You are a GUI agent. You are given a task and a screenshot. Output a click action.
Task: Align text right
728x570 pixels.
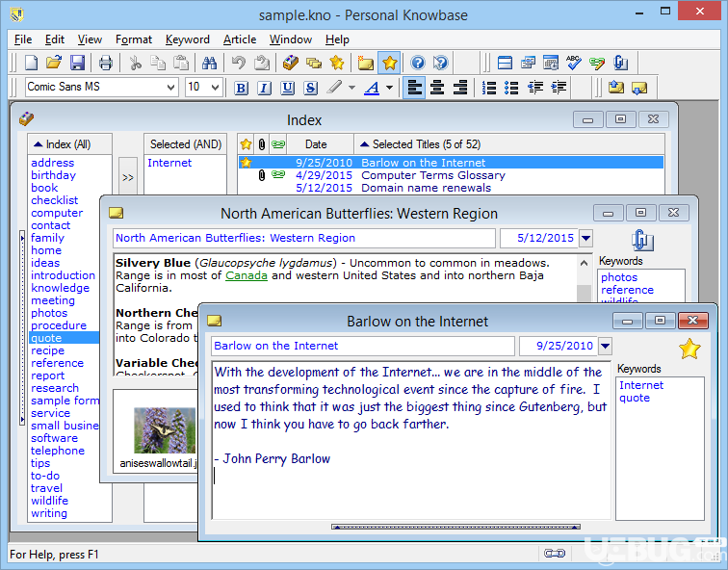[x=459, y=88]
